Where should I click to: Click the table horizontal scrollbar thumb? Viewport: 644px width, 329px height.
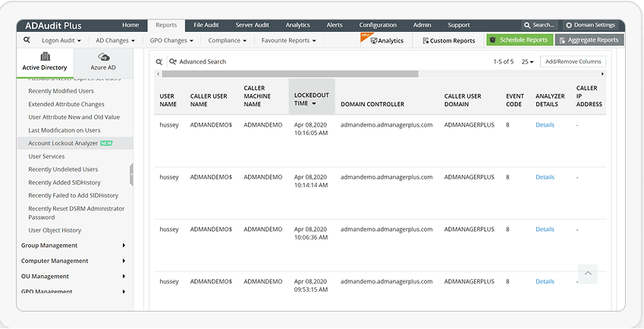[x=290, y=74]
